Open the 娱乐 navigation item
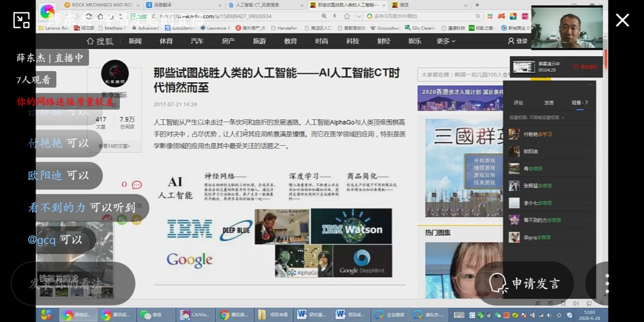 pyautogui.click(x=415, y=41)
